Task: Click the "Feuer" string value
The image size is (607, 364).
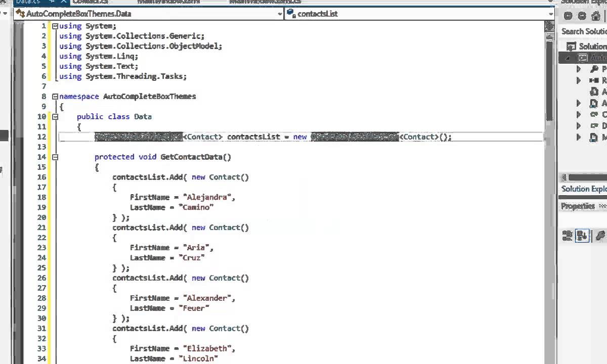Action: click(194, 308)
